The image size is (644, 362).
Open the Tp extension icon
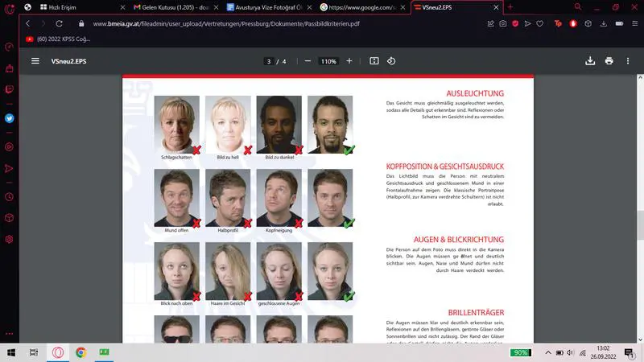pos(558,24)
